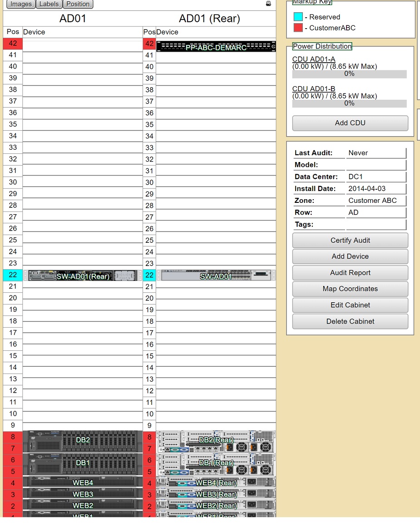Toggle the Images display mode
This screenshot has height=526, width=420.
pyautogui.click(x=20, y=4)
